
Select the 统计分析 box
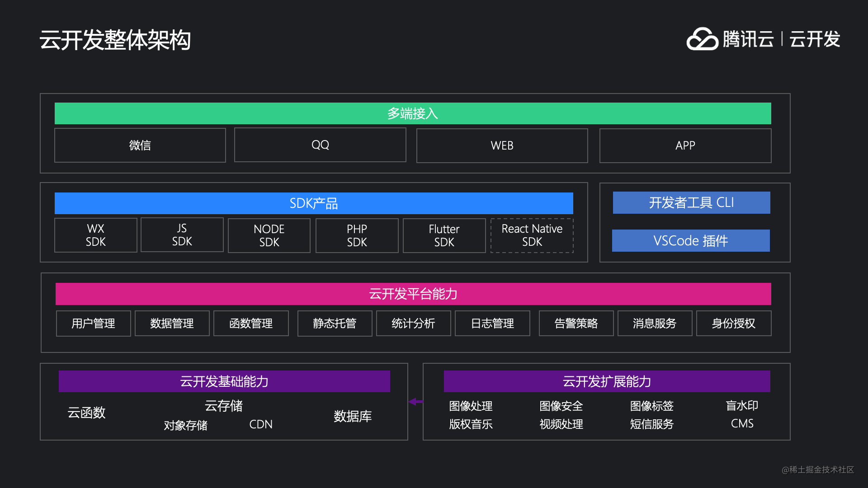[x=414, y=324]
